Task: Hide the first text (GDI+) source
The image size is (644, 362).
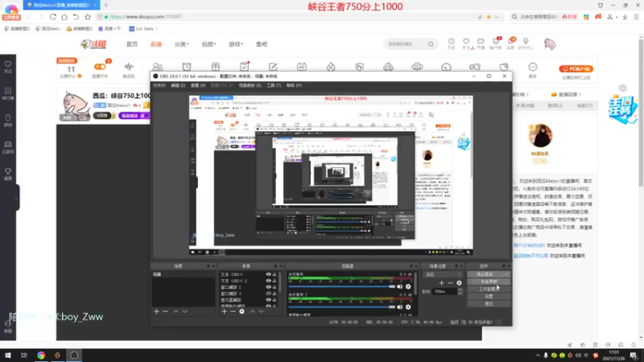Action: coord(269,274)
